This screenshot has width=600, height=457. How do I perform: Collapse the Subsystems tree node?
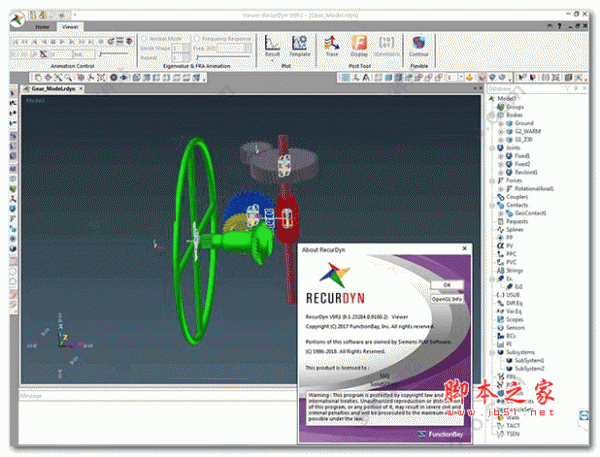pyautogui.click(x=492, y=352)
